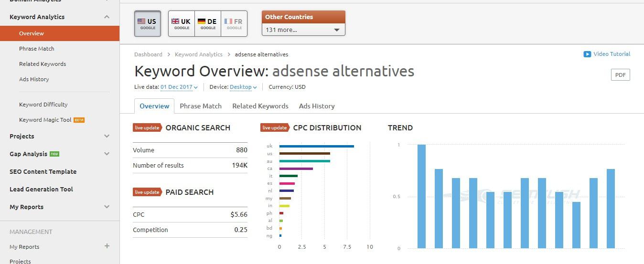Image resolution: width=644 pixels, height=264 pixels.
Task: Open the Device Desktop dropdown
Action: (243, 87)
